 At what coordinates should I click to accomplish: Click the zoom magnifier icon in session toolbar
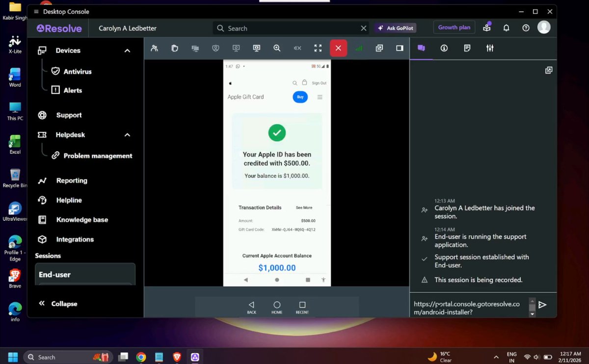point(277,48)
